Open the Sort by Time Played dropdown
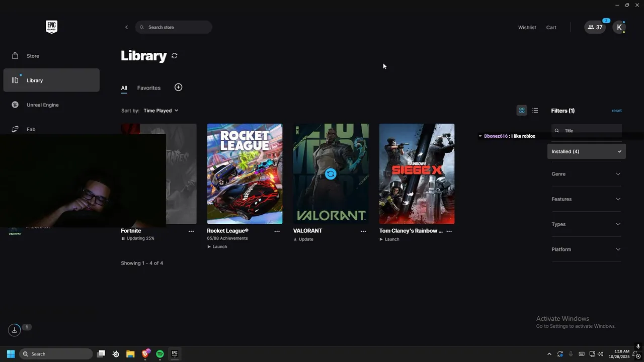The width and height of the screenshot is (644, 362). [160, 111]
